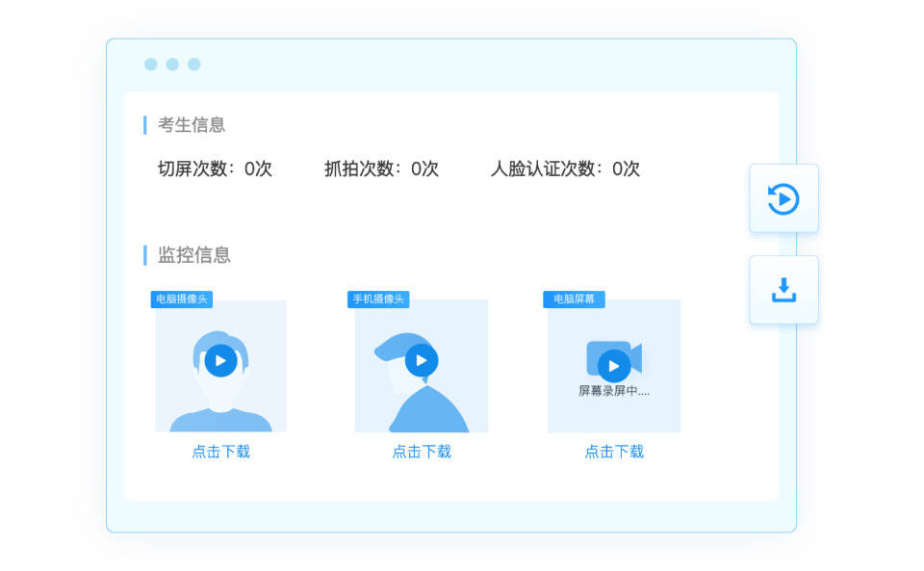The height and width of the screenshot is (571, 924).
Task: Play the 手机摄像头 video
Action: click(x=422, y=360)
